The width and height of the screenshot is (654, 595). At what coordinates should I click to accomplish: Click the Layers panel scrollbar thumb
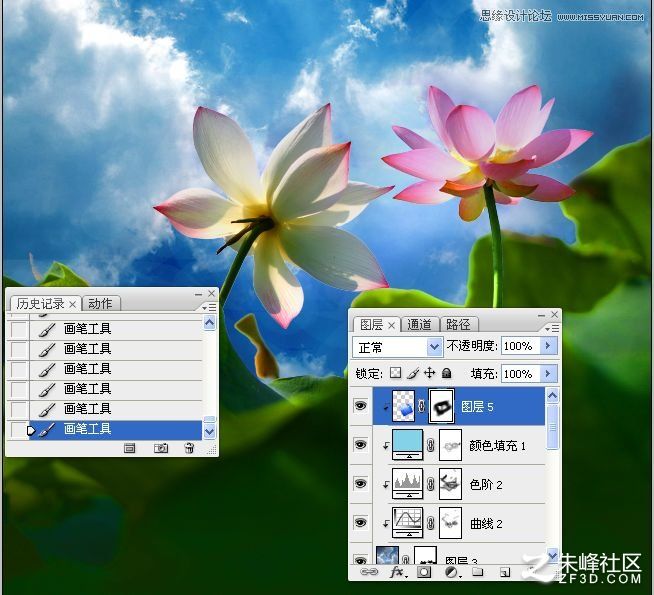[x=553, y=427]
